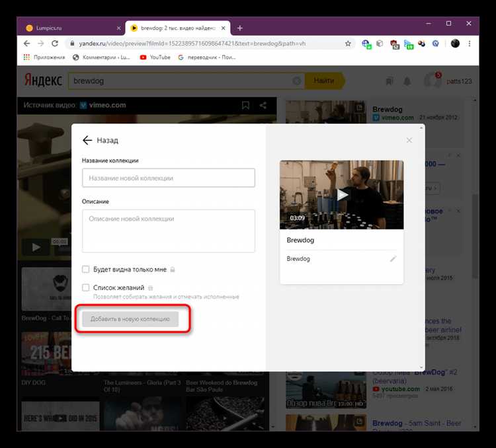Image resolution: width=496 pixels, height=448 pixels.
Task: Open the patts123 account avatar
Action: 432,80
